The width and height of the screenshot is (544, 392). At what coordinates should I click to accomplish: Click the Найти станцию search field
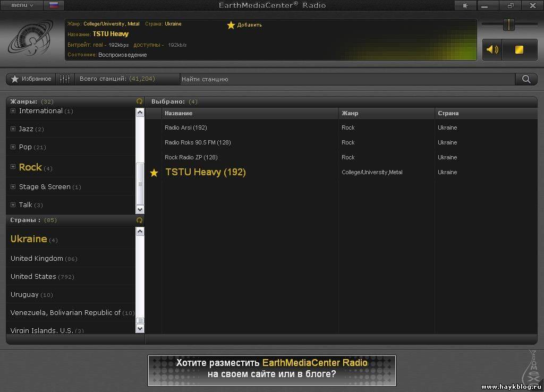(x=347, y=79)
